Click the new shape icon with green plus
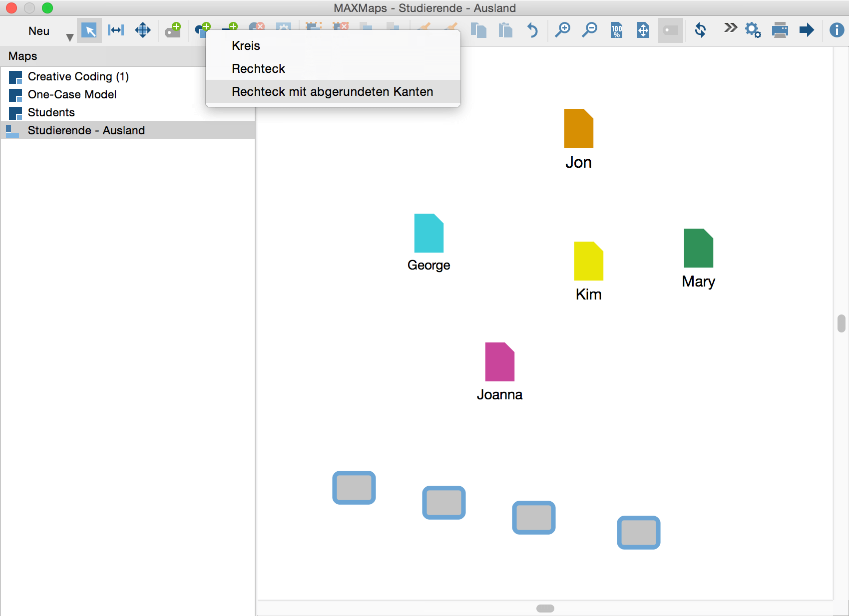The width and height of the screenshot is (849, 616). [202, 29]
